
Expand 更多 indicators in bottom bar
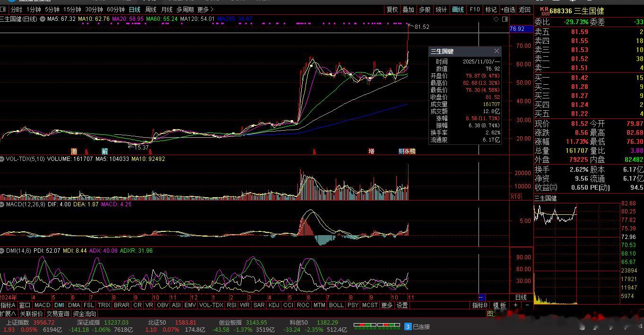tap(387, 305)
